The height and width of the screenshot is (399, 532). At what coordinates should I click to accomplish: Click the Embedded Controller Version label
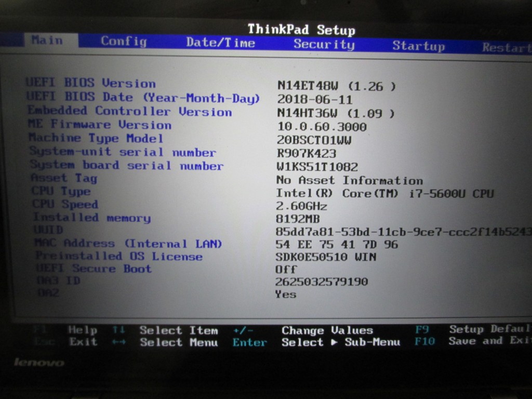(x=129, y=111)
